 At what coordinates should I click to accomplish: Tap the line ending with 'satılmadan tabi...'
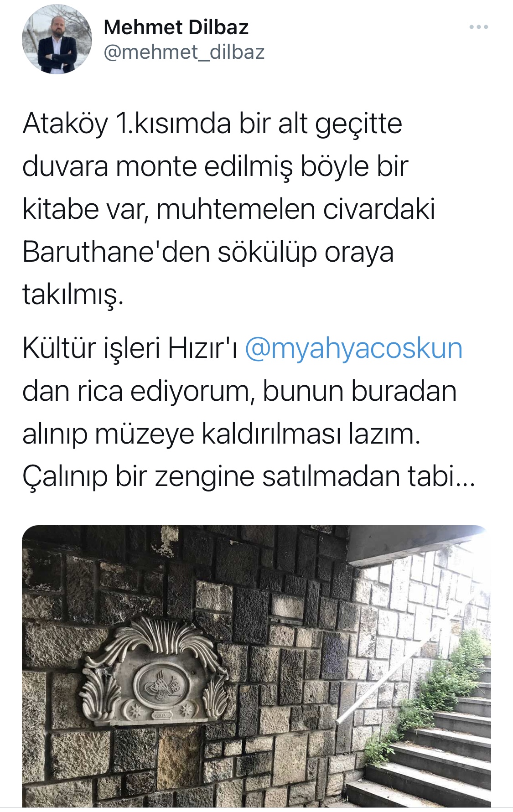click(x=249, y=477)
